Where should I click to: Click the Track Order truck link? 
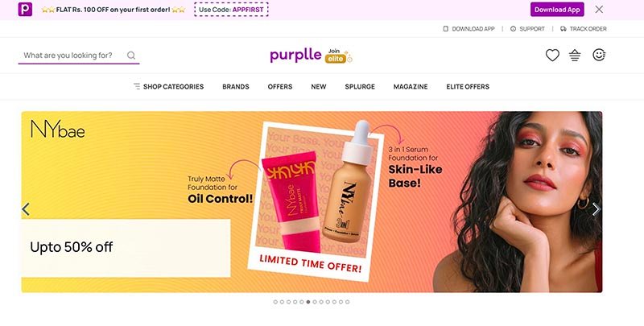(x=583, y=29)
